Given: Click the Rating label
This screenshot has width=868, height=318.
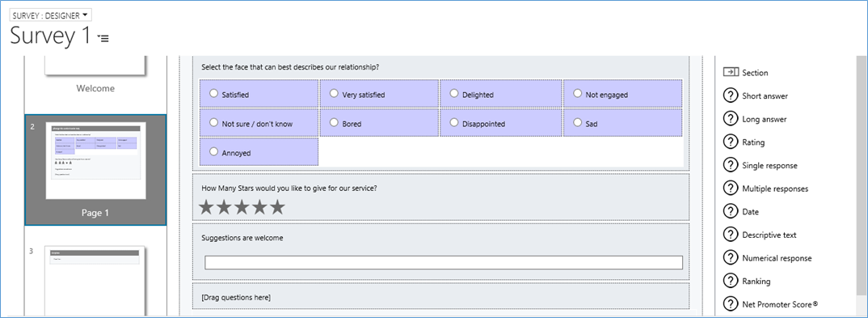Looking at the screenshot, I should pos(753,142).
